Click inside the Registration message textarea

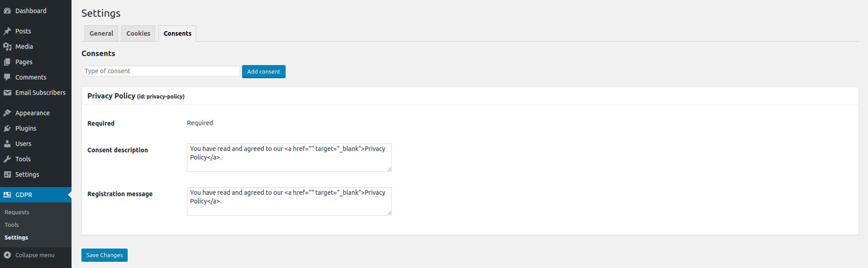[x=289, y=201]
